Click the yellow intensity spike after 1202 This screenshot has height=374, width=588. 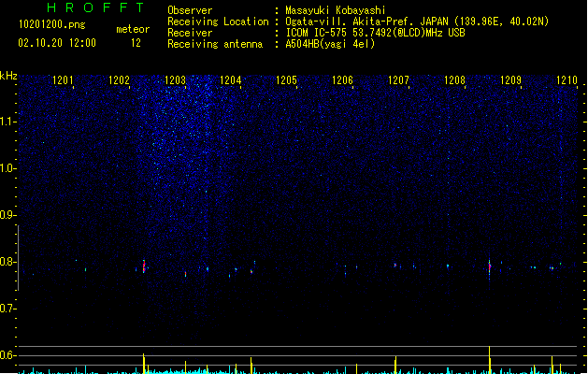click(x=144, y=363)
